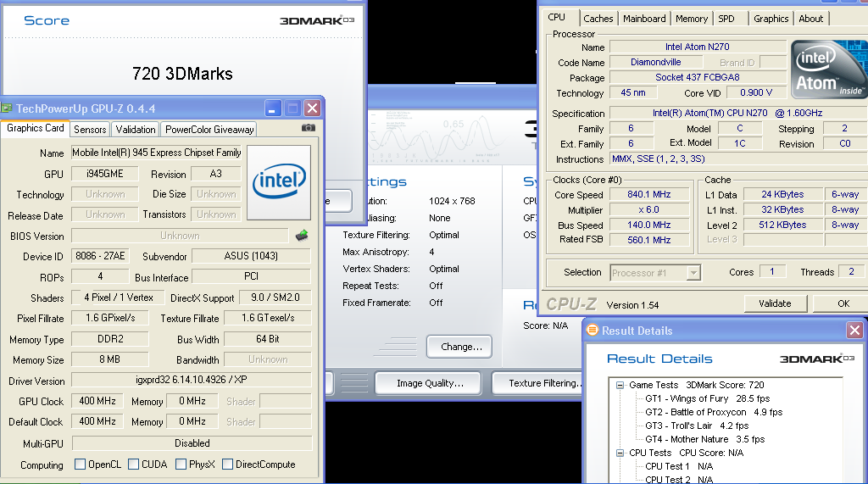Click the 1024 x 768 resolution value
The image size is (868, 484).
pyautogui.click(x=452, y=201)
